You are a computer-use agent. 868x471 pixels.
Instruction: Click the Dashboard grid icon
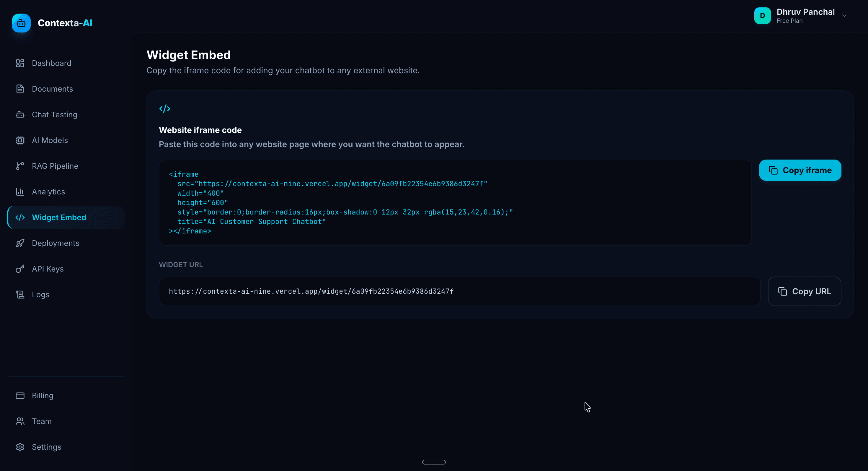point(20,64)
